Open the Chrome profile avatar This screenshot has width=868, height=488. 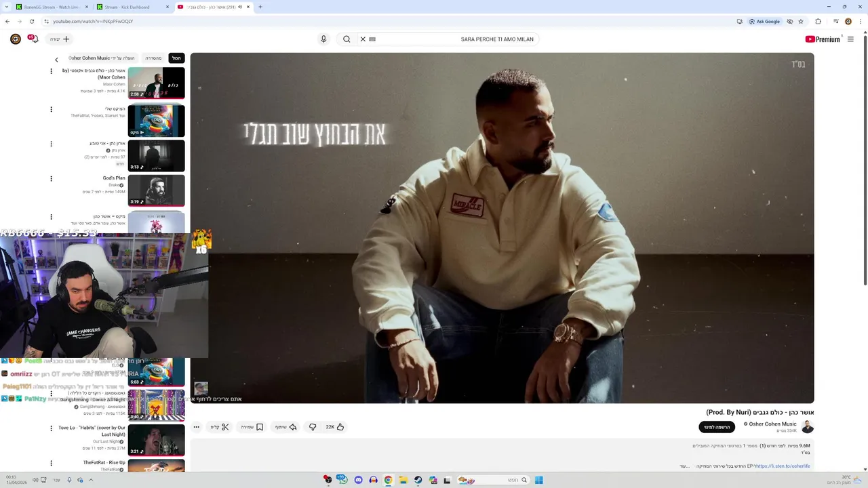point(848,21)
